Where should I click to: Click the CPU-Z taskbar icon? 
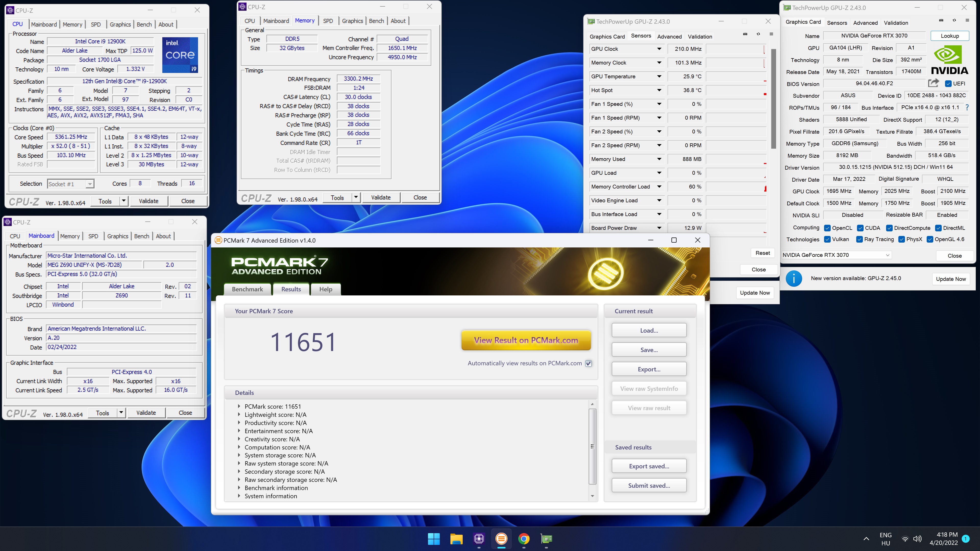[479, 539]
